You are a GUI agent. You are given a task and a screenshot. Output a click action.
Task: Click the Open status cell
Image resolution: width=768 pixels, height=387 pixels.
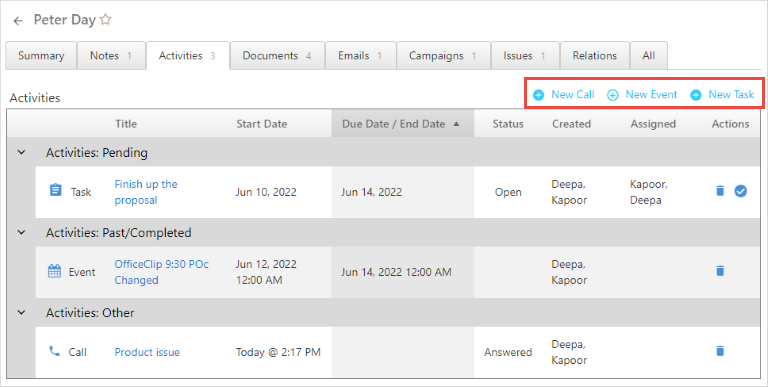508,192
